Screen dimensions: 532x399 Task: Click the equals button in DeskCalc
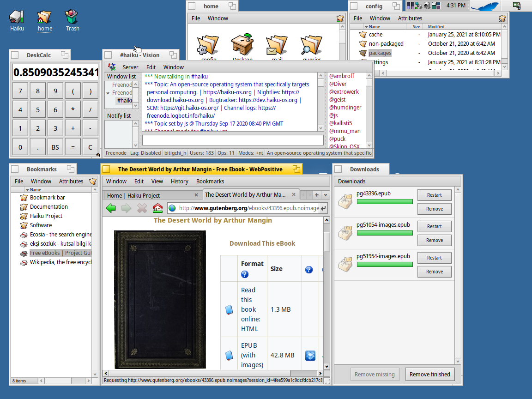(73, 147)
